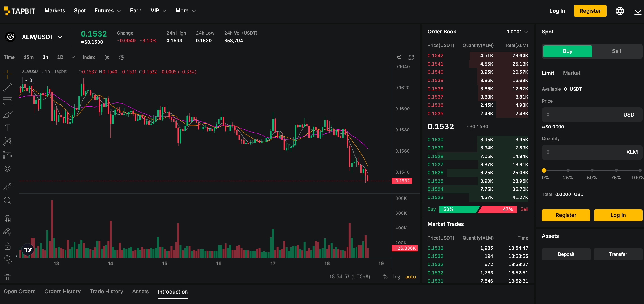
Task: Expand the XLM/USDT pair selector
Action: [x=42, y=37]
